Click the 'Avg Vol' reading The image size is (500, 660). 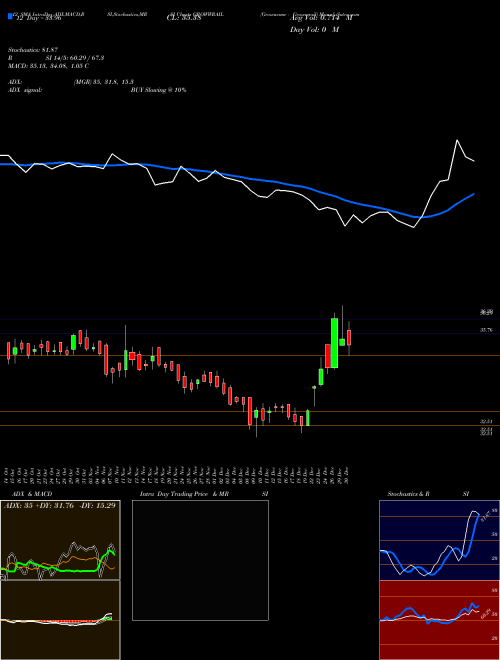click(321, 18)
